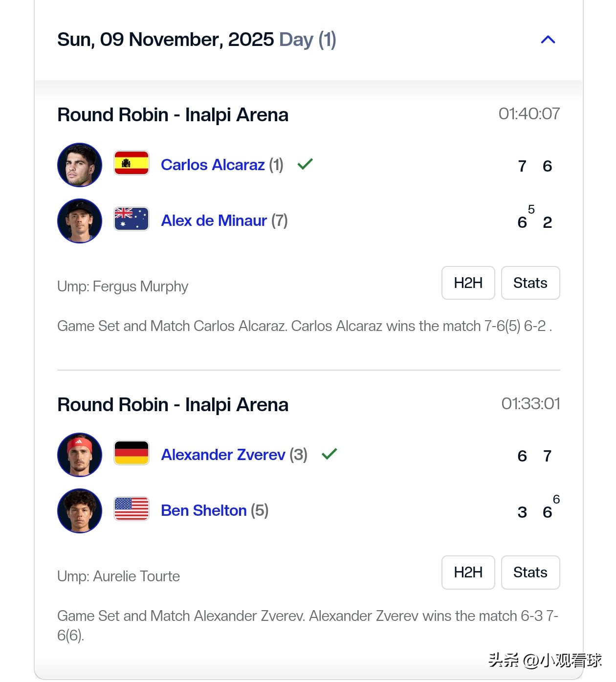616x682 pixels.
Task: Click Carlos Alcaraz's profile photo
Action: pos(80,165)
